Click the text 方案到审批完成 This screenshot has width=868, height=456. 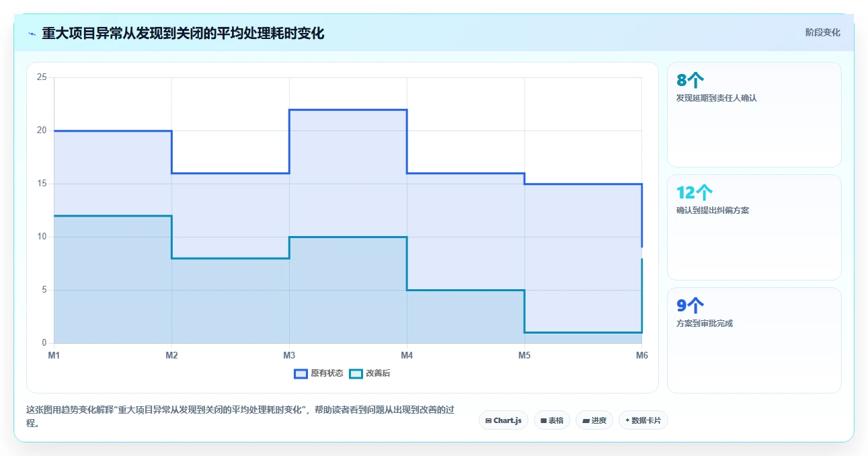point(705,324)
